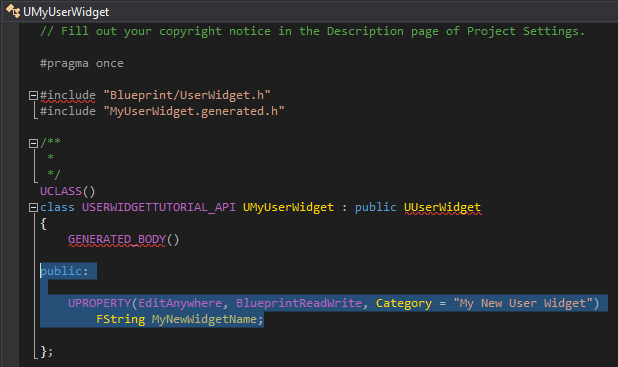Click the opening brace of the class
Screen dimensions: 618x367
[43, 224]
